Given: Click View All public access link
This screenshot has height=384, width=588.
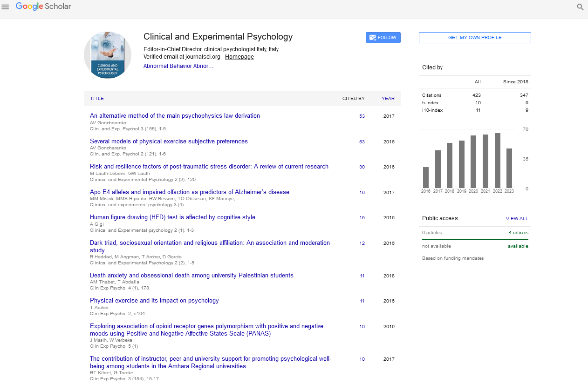Looking at the screenshot, I should pyautogui.click(x=517, y=219).
